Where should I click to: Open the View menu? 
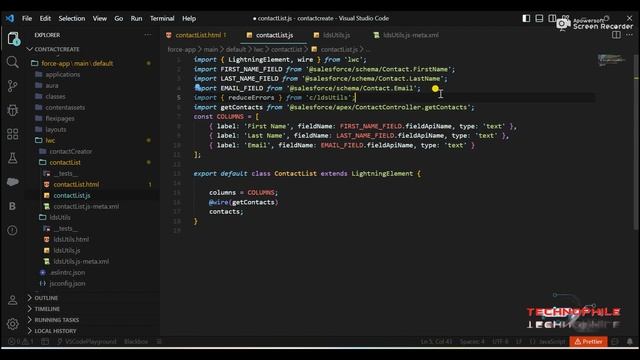100,18
